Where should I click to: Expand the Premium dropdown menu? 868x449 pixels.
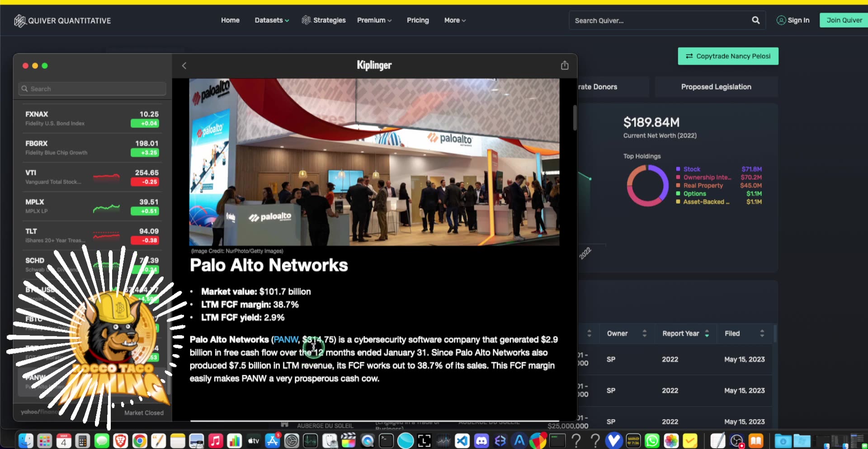(x=374, y=20)
